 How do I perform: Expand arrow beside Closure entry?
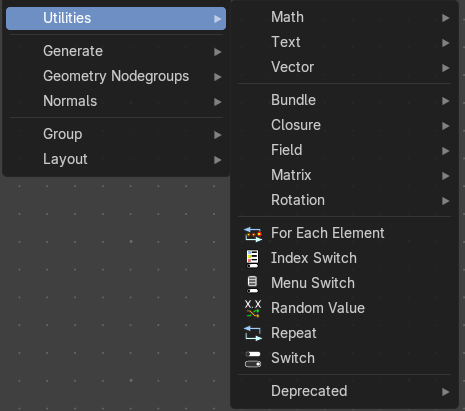point(445,126)
